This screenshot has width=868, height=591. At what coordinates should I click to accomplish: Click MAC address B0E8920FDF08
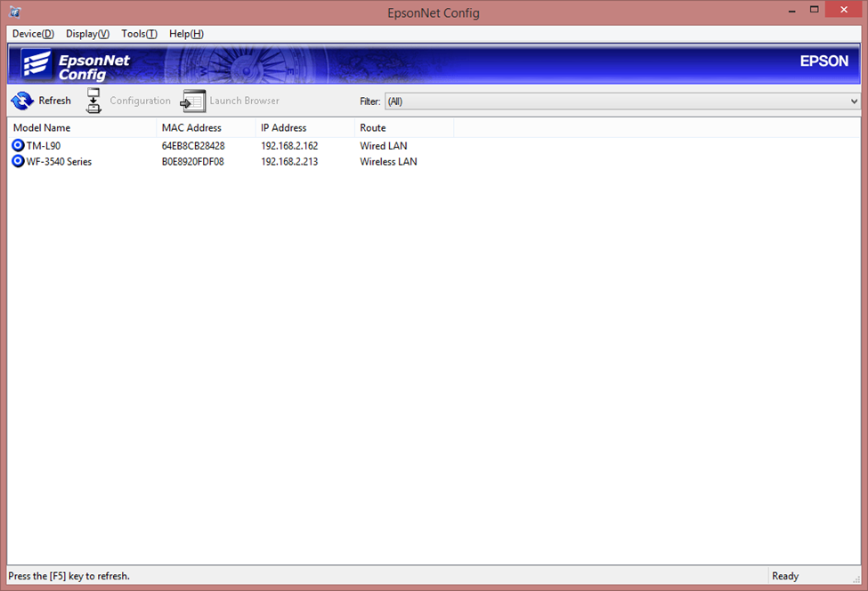(x=192, y=162)
